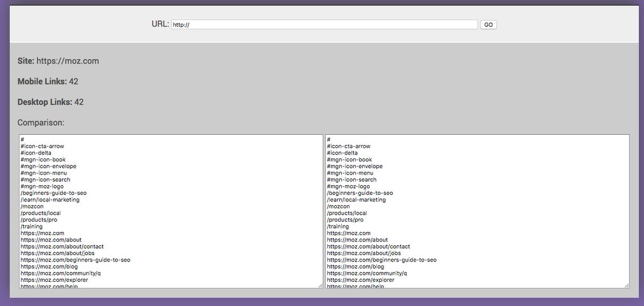This screenshot has height=306, width=644.
Task: Click https://moz.com/beginners-guide-to-seo in left list
Action: [x=75, y=260]
